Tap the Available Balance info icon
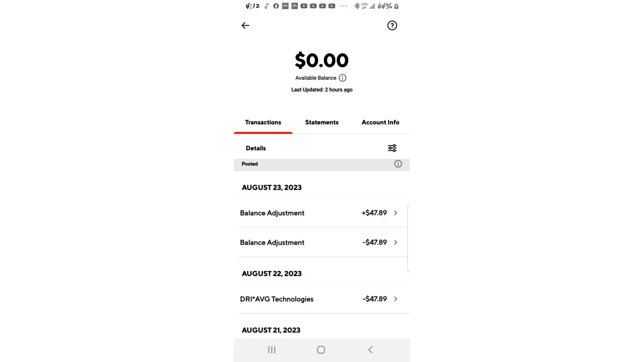 342,78
